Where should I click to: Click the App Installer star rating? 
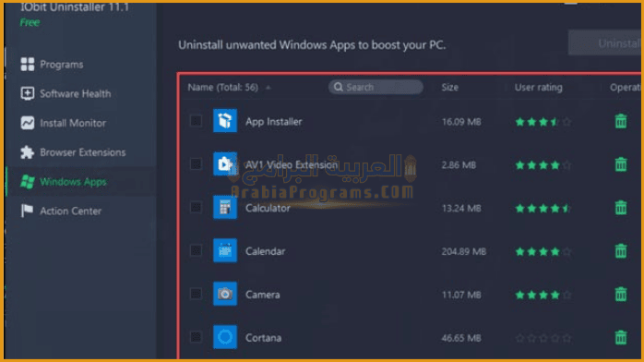coord(543,122)
